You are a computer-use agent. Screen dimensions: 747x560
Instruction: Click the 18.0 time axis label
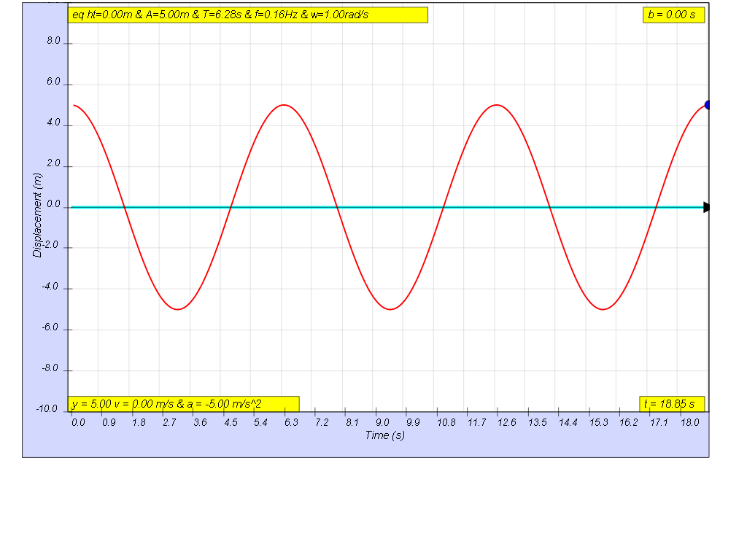[690, 422]
